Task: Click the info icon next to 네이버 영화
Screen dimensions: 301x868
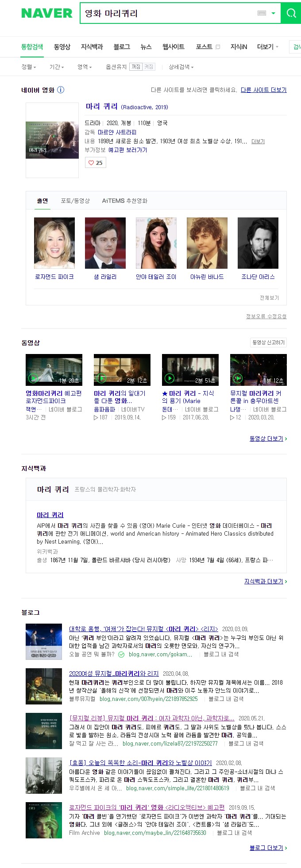Action: click(x=61, y=90)
